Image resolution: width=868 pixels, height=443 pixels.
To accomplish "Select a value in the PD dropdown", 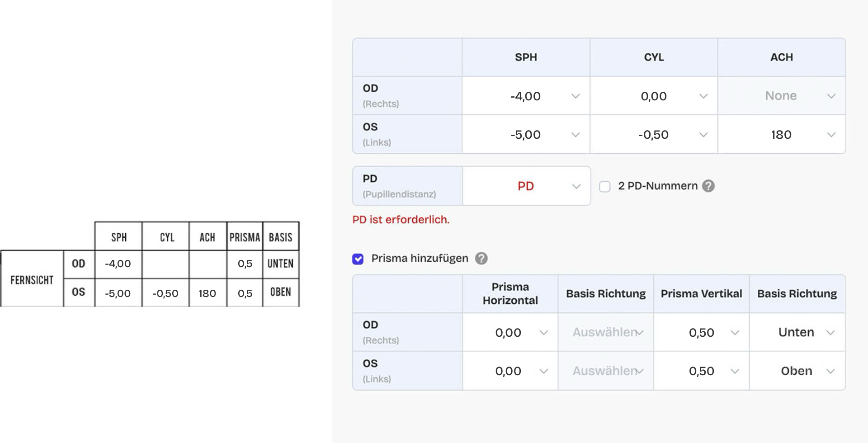I will (527, 186).
